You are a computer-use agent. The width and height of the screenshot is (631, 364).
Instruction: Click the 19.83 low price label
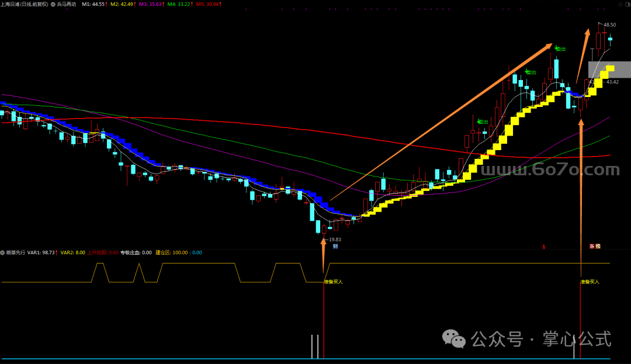pos(334,240)
